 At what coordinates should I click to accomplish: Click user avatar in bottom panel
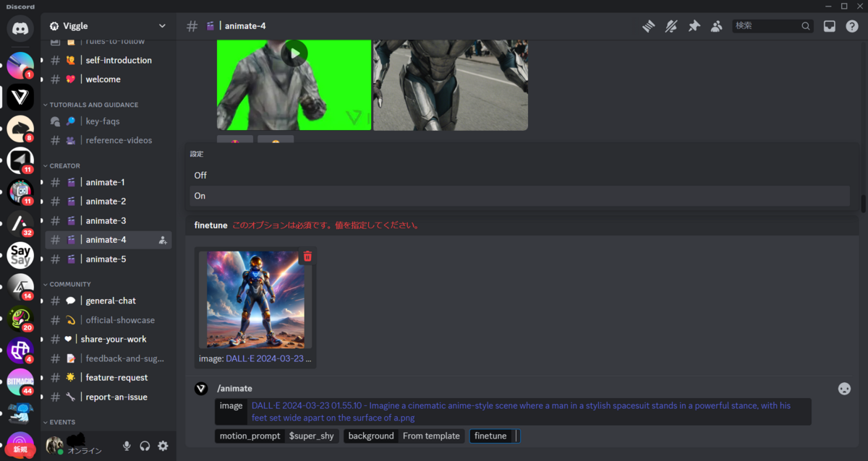[x=55, y=445]
